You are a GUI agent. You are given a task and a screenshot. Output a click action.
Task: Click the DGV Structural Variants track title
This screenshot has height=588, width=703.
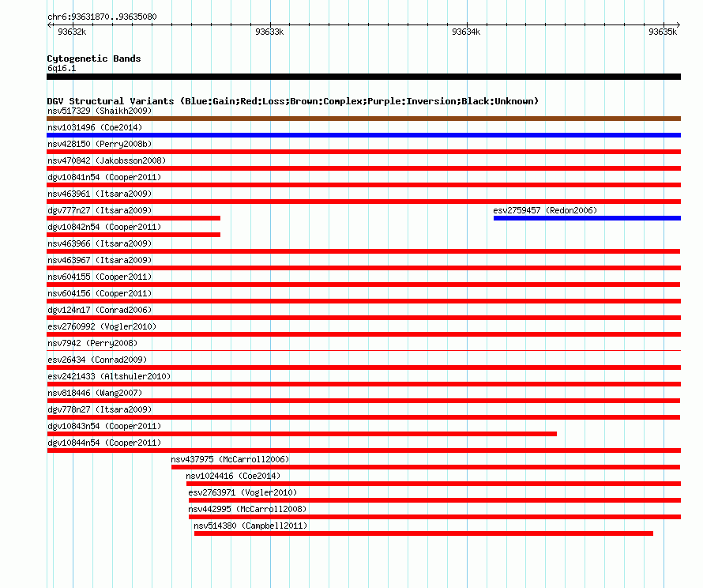coord(292,101)
